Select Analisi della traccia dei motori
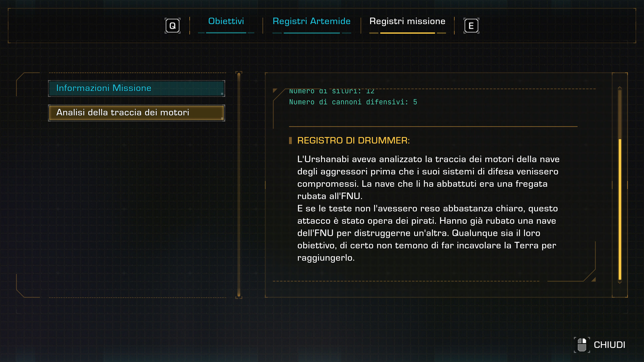644x362 pixels. pyautogui.click(x=137, y=113)
